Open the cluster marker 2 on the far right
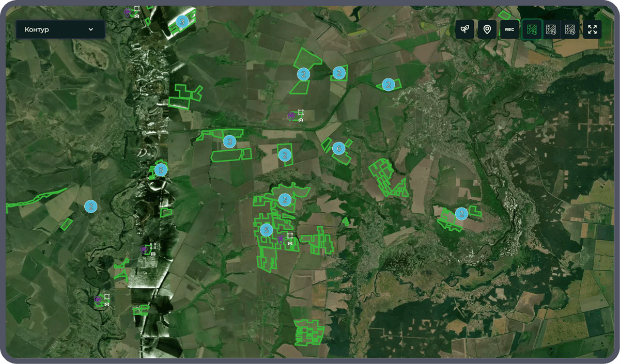 pyautogui.click(x=461, y=213)
